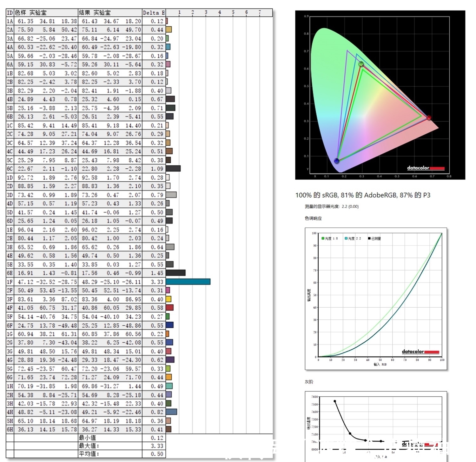Click the minimum Delta E value 0.12 in summary
Screen dimensions: 476x462
pyautogui.click(x=157, y=438)
